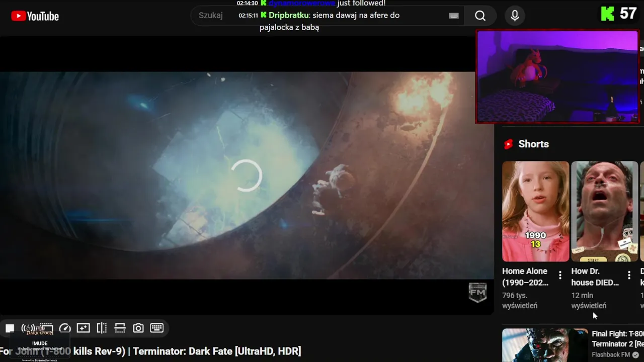Click the just followed! notification text
Image resolution: width=644 pixels, height=362 pixels.
click(361, 3)
